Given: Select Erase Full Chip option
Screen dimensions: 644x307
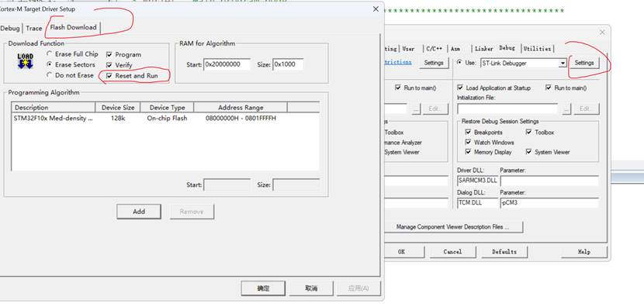Looking at the screenshot, I should point(72,54).
